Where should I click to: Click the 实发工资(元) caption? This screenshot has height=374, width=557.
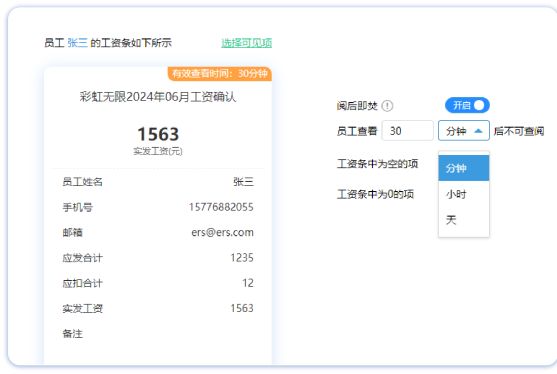[x=158, y=151]
